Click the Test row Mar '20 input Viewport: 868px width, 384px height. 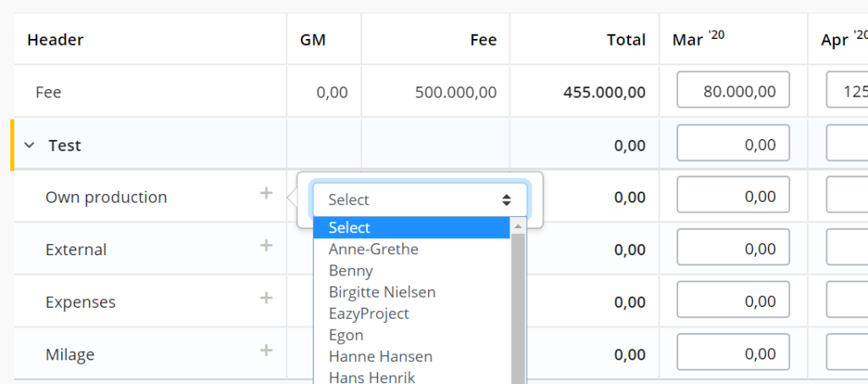point(733,142)
